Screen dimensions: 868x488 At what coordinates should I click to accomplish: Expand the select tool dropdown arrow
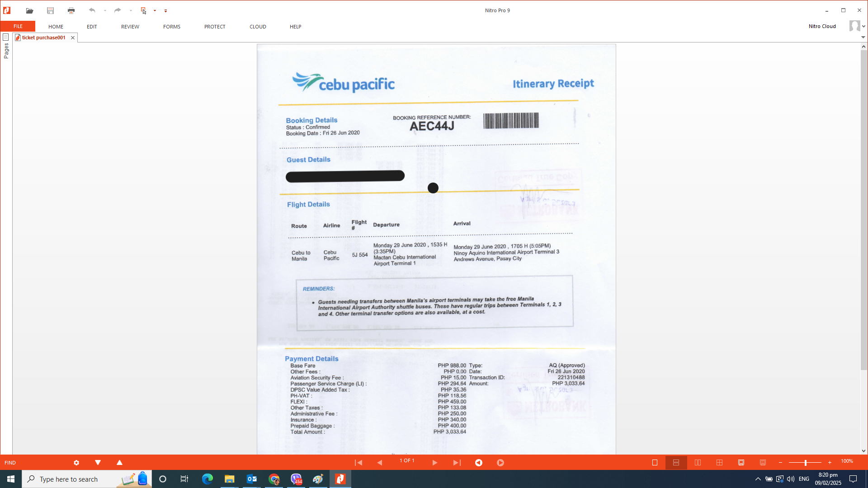pyautogui.click(x=155, y=10)
